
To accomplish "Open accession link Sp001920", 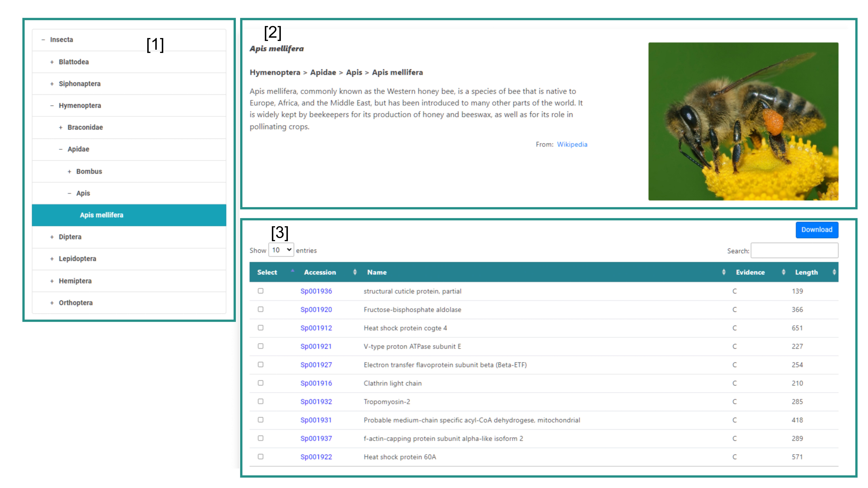I will (316, 310).
